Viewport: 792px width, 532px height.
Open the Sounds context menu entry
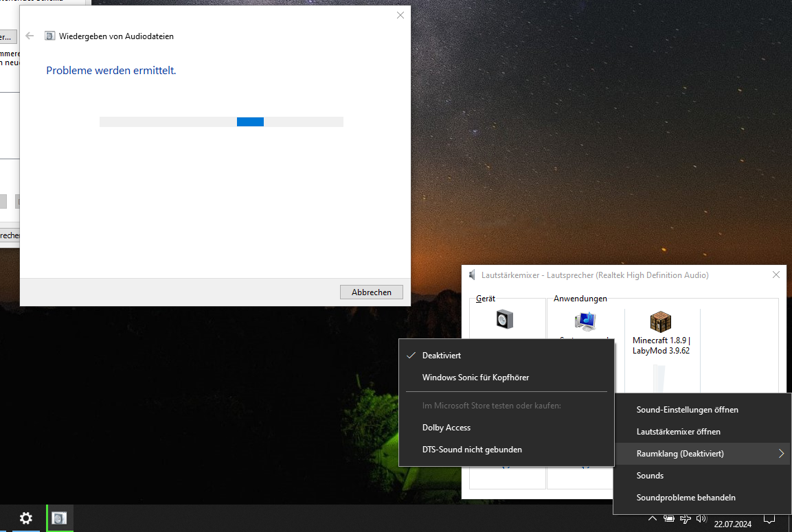click(x=702, y=476)
